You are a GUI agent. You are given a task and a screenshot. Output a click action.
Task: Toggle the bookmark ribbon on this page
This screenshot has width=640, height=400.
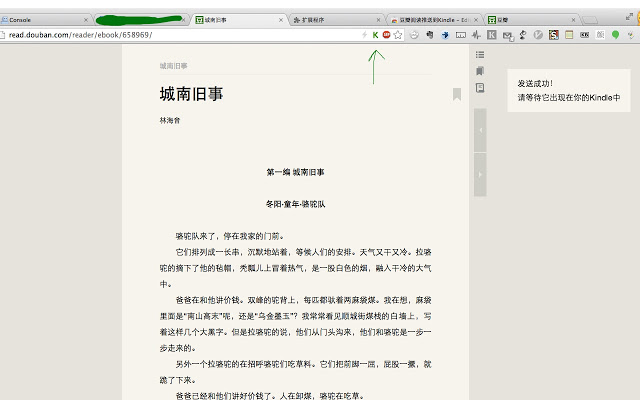pyautogui.click(x=457, y=94)
